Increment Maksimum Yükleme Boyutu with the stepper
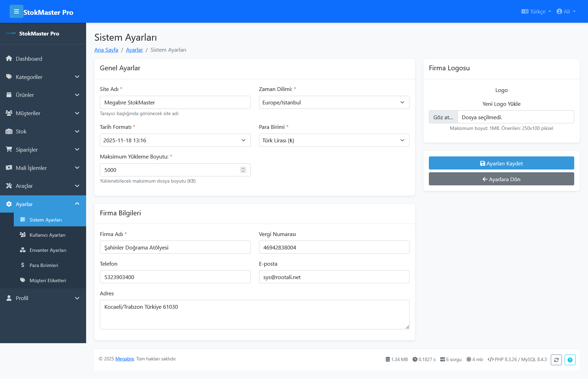Screen dimensions: 588x379 243,168
